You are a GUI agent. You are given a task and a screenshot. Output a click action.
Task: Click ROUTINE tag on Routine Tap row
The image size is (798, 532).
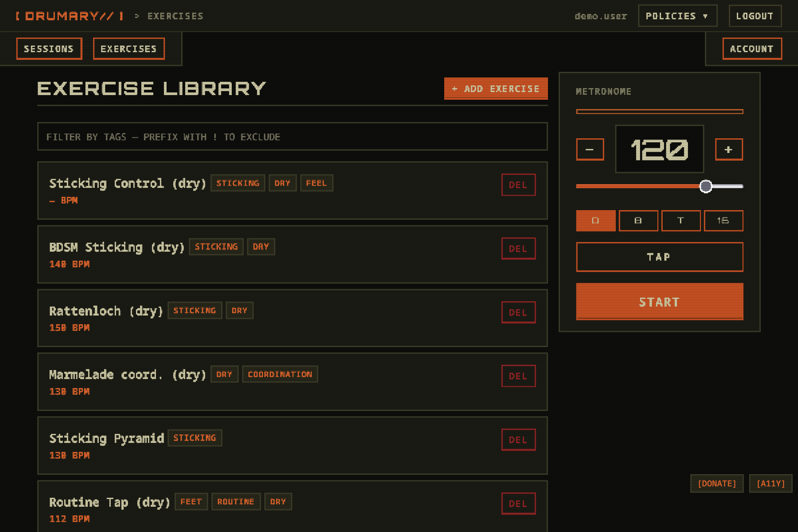pos(236,502)
